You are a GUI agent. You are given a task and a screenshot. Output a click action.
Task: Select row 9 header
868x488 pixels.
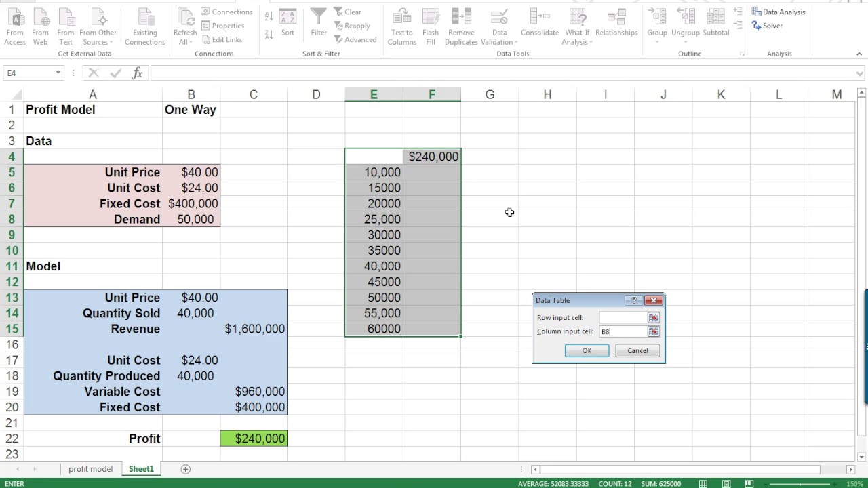click(12, 235)
